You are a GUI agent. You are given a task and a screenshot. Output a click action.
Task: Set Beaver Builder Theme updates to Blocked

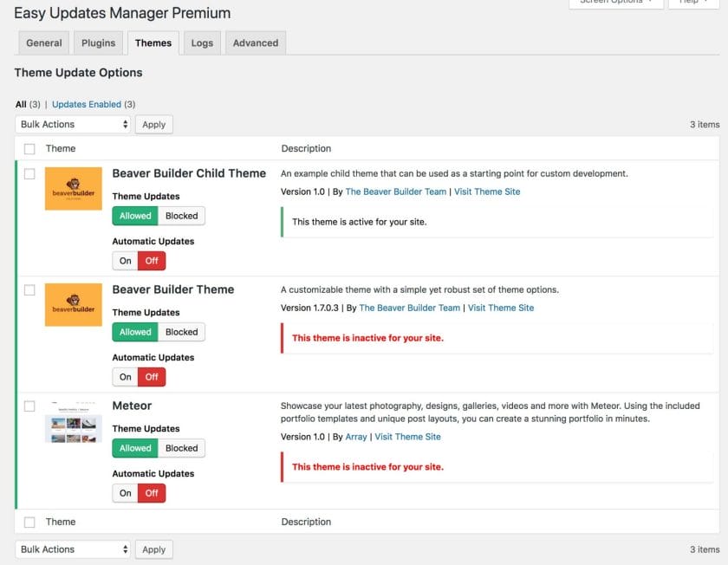pos(181,332)
